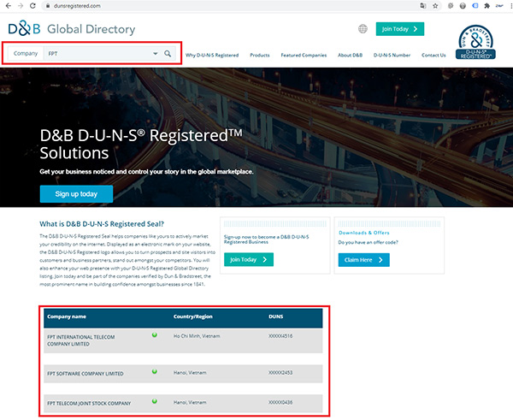
Task: Click the search magnifier icon
Action: (x=168, y=54)
